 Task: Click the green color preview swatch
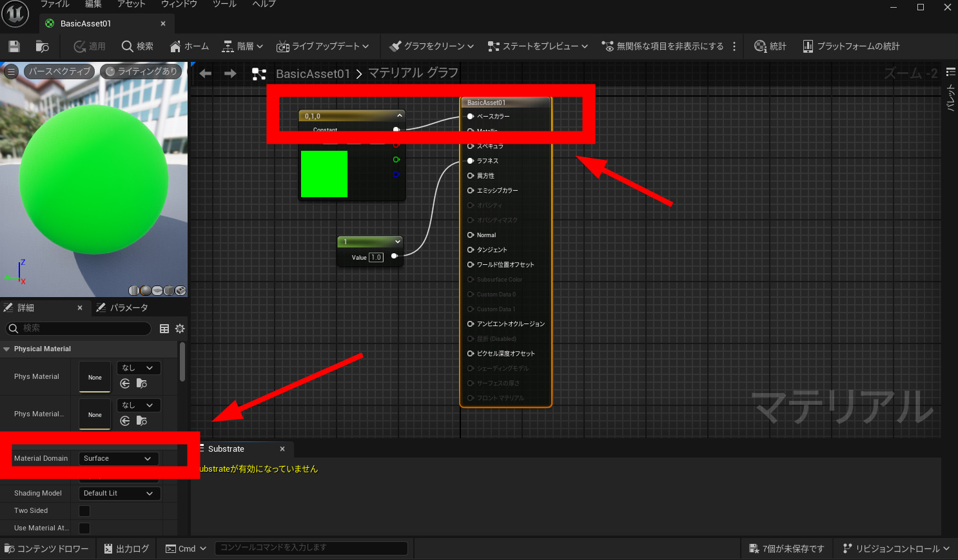(x=324, y=174)
